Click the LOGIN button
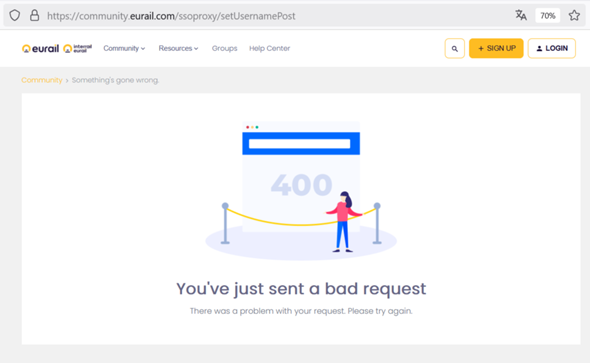 (552, 49)
